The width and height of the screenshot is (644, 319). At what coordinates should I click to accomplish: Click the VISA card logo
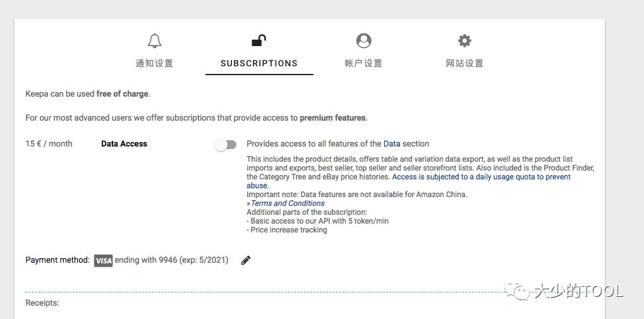point(103,260)
